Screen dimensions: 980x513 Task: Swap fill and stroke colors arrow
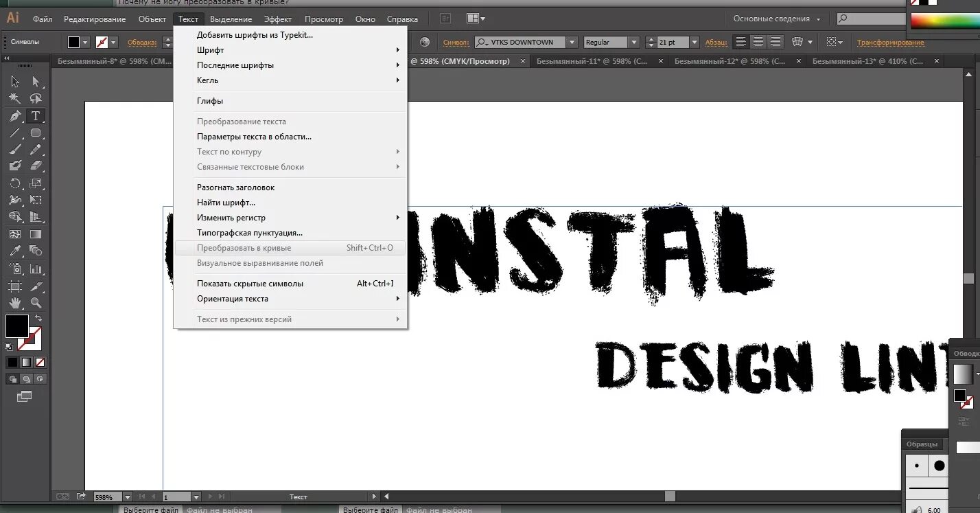tap(38, 319)
